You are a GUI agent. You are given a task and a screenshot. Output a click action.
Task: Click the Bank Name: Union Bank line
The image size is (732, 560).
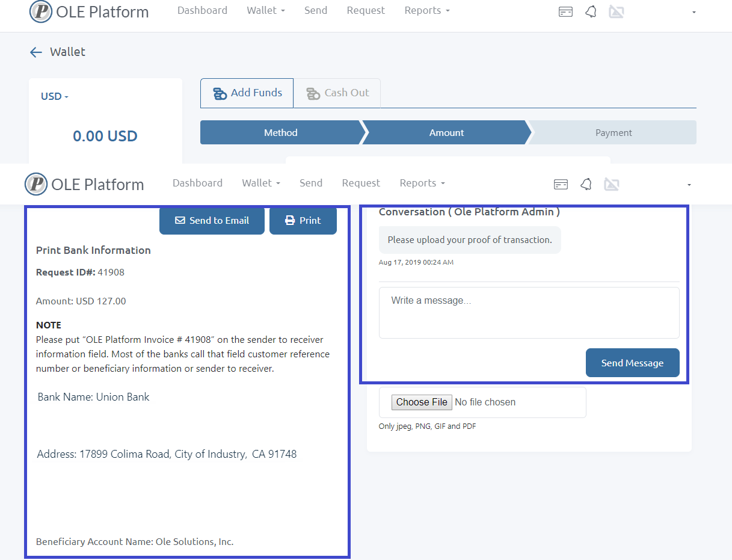[93, 397]
